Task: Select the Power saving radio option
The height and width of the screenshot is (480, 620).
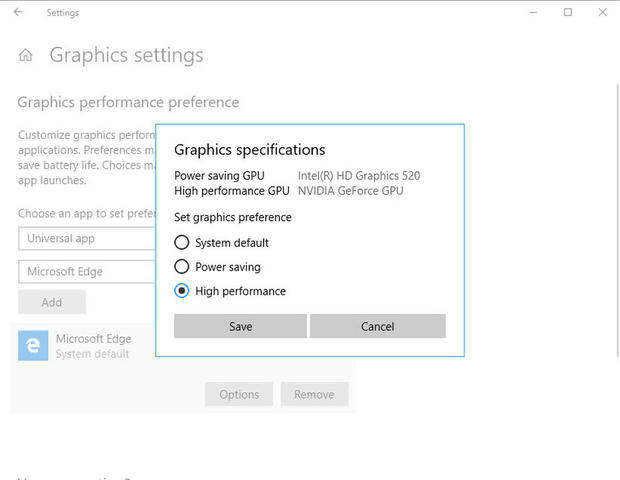Action: click(182, 267)
